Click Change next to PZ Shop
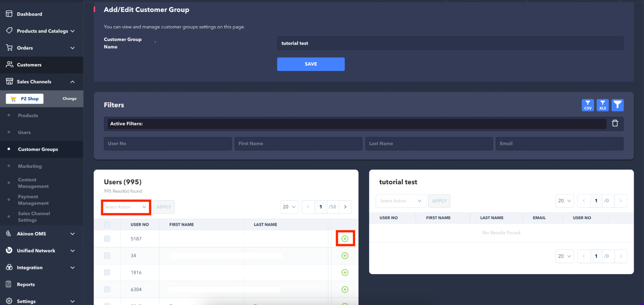This screenshot has width=644, height=305. click(70, 99)
